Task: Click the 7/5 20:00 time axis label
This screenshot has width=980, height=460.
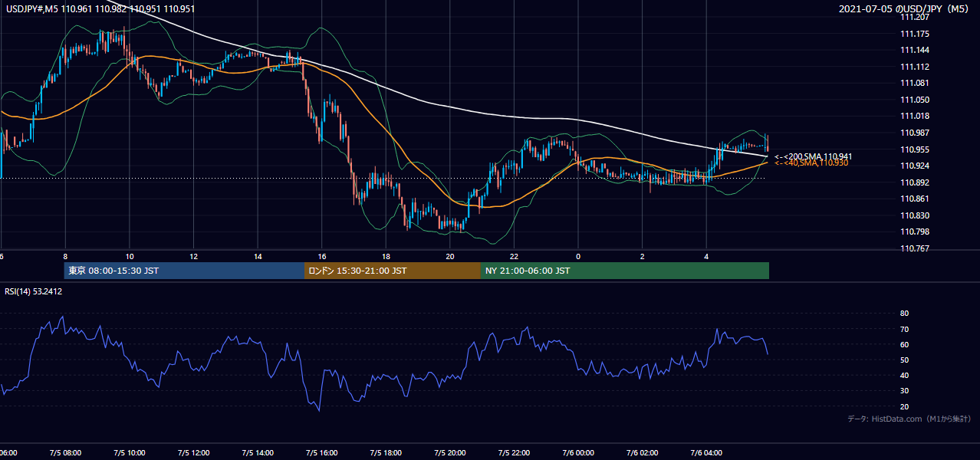Action: tap(450, 453)
